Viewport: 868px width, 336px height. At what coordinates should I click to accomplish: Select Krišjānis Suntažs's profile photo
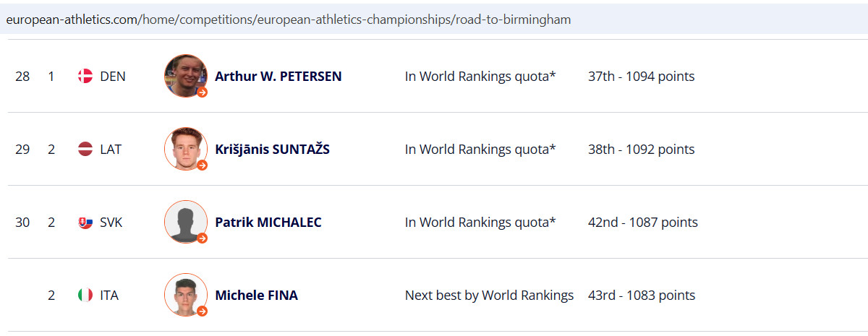[x=186, y=150]
